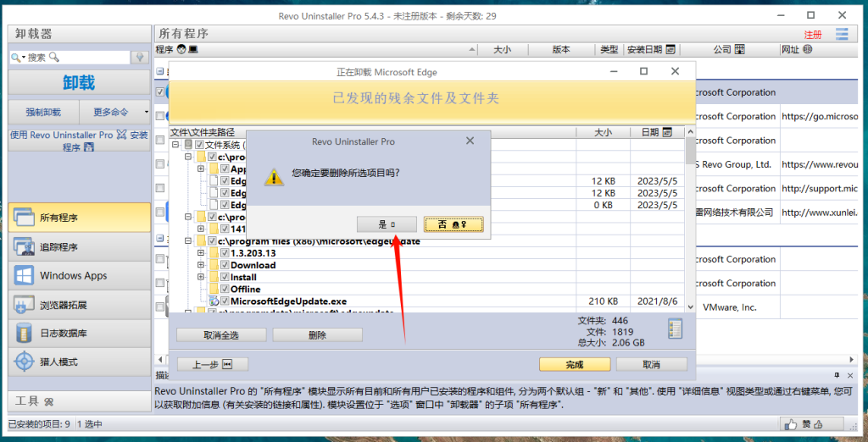
Task: Expand the 141 folder node
Action: (x=201, y=229)
